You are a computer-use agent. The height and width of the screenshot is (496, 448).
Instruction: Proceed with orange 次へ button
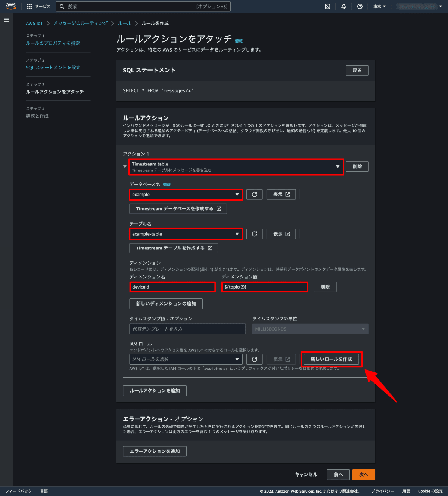click(x=364, y=475)
